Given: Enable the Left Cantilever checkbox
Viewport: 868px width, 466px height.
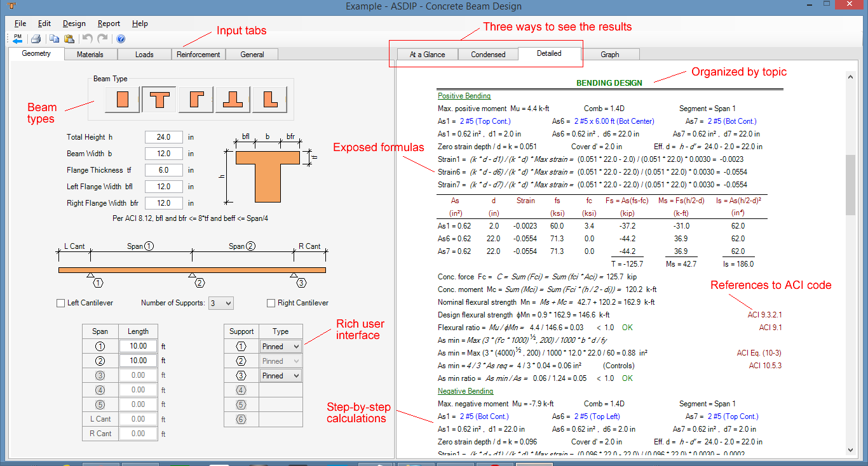Looking at the screenshot, I should (61, 303).
